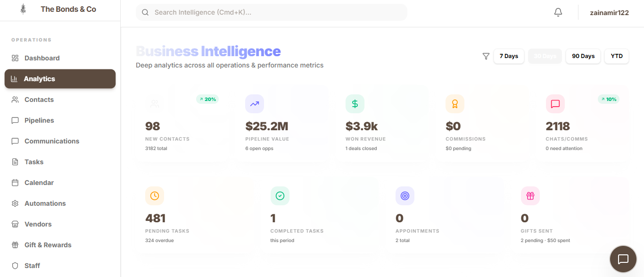
Task: Click the Won Revenue dollar icon
Action: (x=355, y=104)
